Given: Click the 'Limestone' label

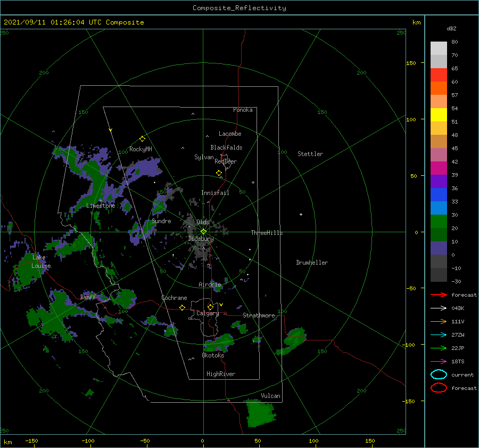Looking at the screenshot, I should tap(101, 206).
